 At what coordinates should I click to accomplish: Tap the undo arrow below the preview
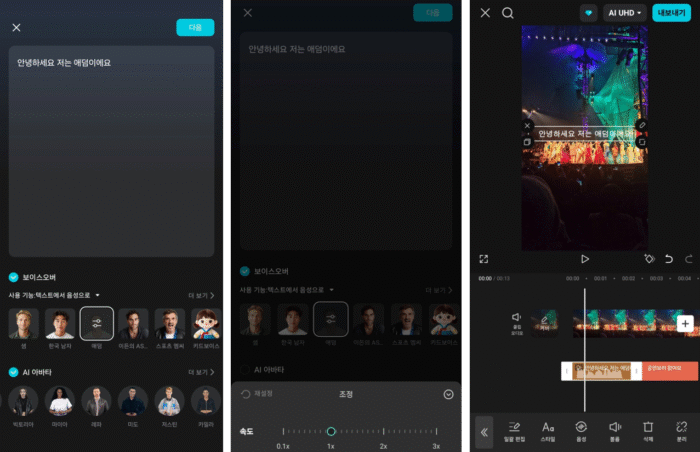pyautogui.click(x=668, y=258)
